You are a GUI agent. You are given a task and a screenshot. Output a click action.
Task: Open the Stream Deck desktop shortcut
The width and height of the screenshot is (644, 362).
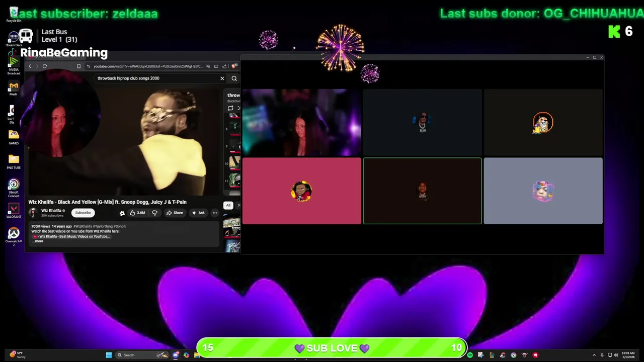coord(14,39)
